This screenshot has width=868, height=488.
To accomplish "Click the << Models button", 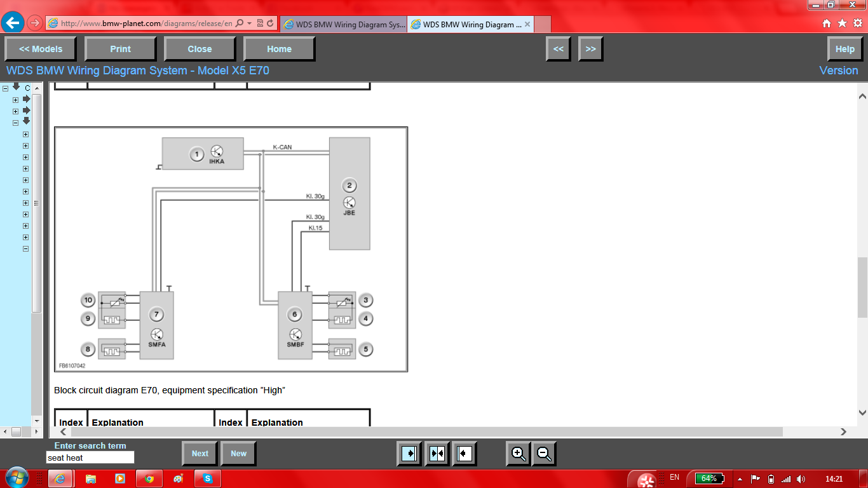I will click(41, 49).
